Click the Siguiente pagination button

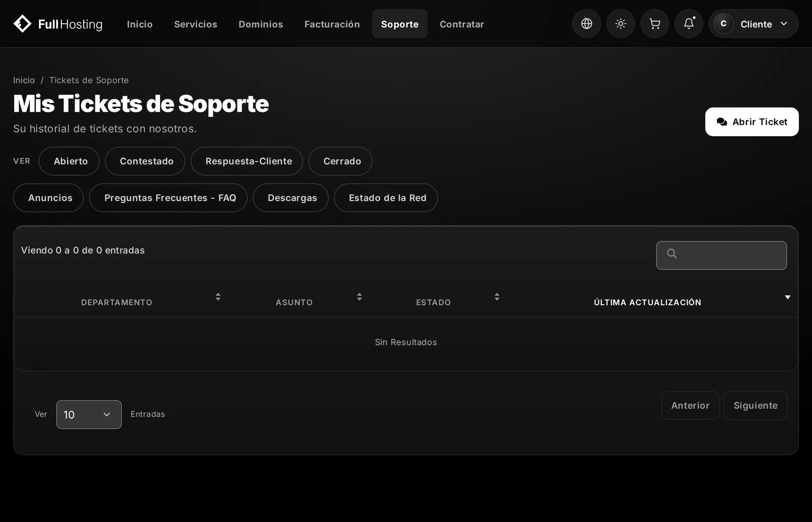coord(755,405)
